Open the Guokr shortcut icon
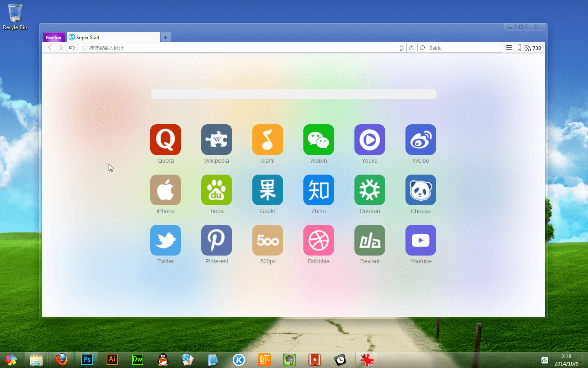 [267, 190]
